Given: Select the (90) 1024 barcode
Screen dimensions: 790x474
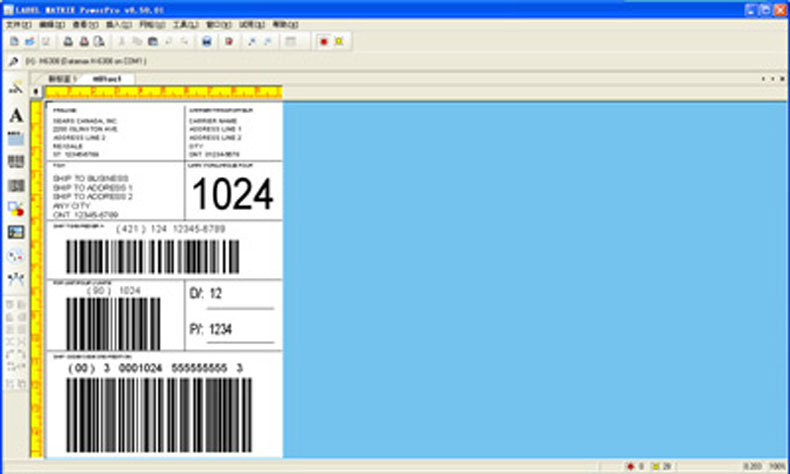Looking at the screenshot, I should (113, 324).
